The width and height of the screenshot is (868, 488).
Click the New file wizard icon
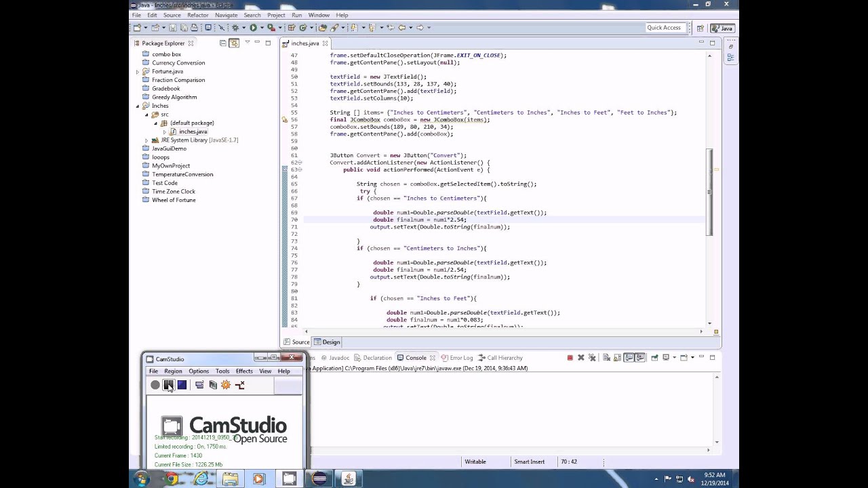click(x=137, y=28)
